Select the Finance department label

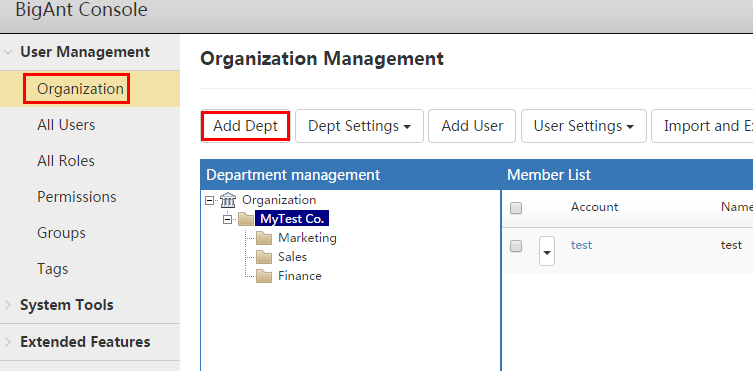(300, 276)
